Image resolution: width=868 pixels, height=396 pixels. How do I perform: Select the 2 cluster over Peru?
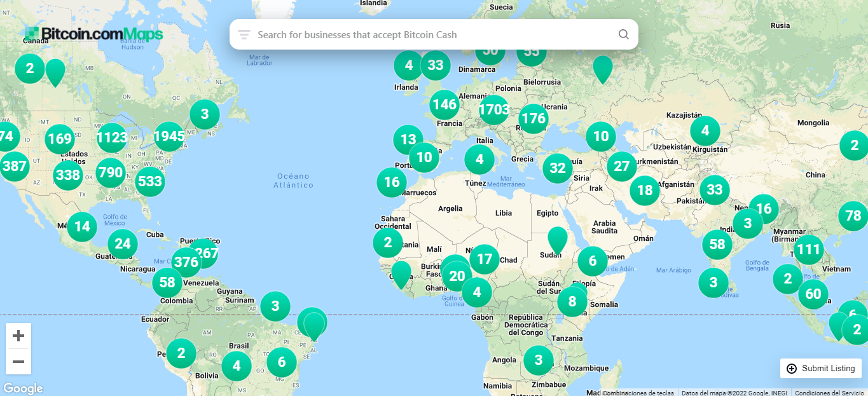[181, 353]
